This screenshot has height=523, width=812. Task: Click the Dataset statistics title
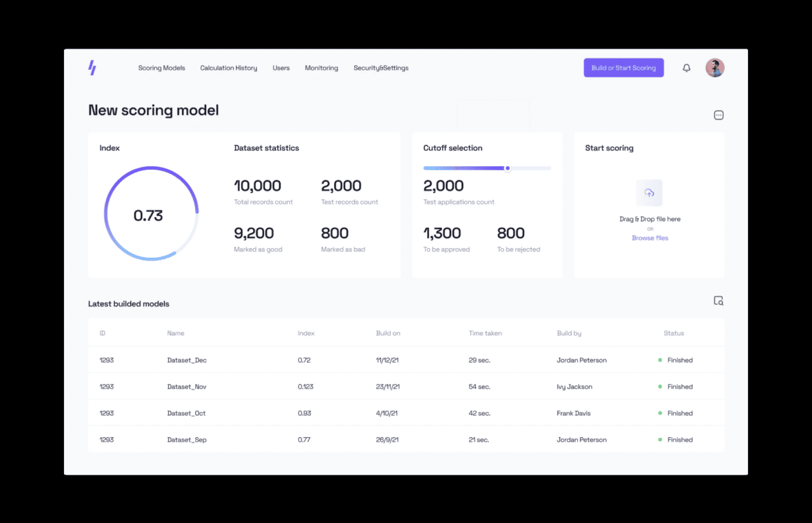coord(266,148)
